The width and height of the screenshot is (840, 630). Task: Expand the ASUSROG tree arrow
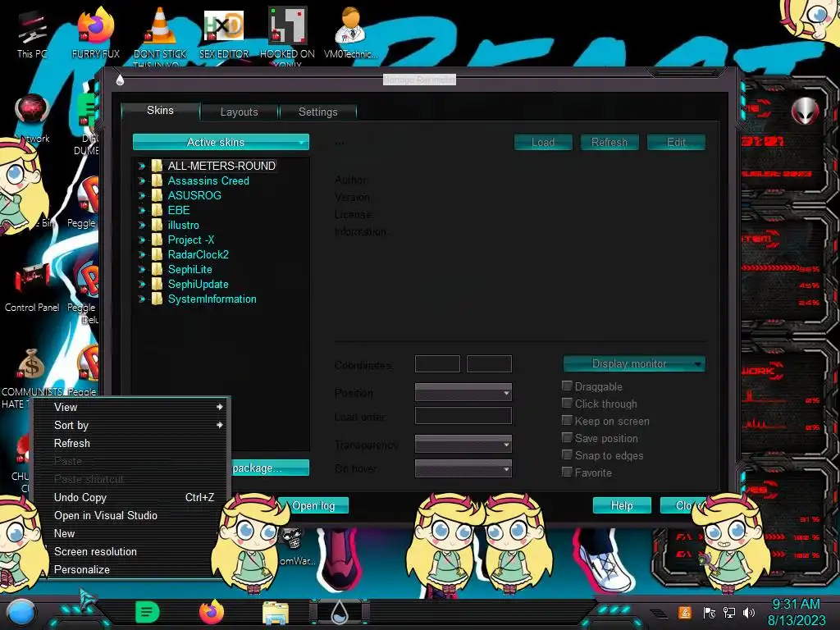[x=141, y=195]
